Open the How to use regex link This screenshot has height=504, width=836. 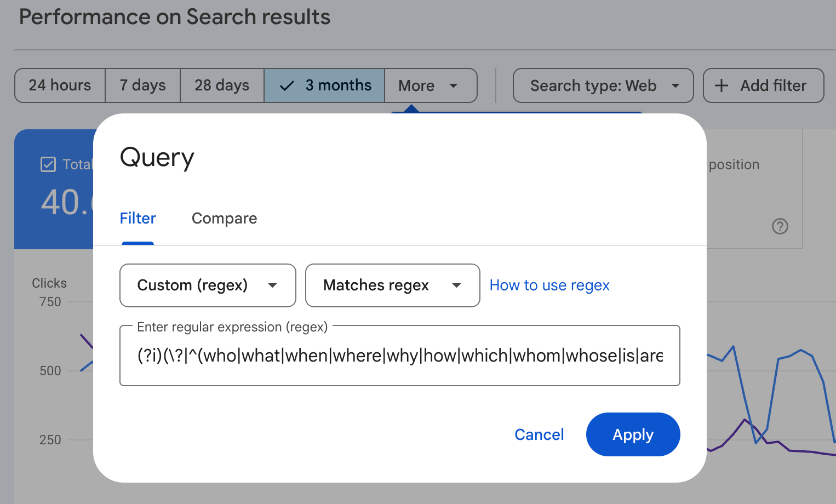(x=549, y=285)
